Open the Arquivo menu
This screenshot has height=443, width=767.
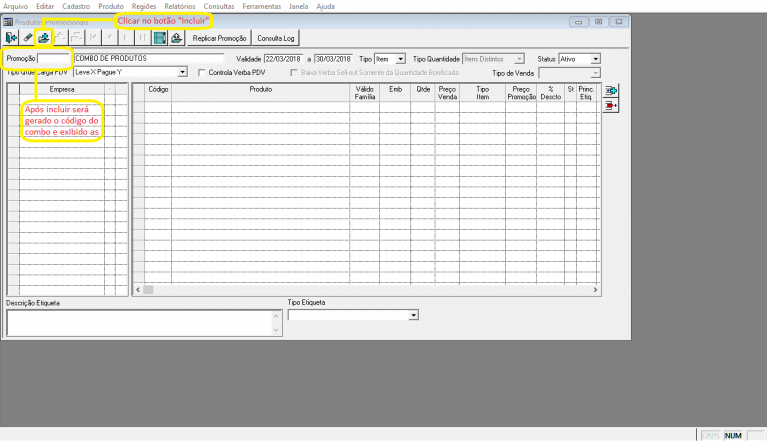click(x=15, y=6)
